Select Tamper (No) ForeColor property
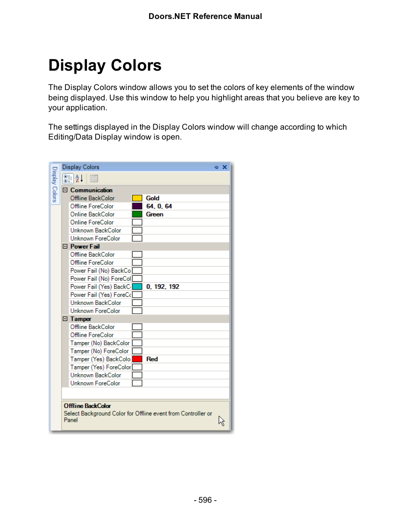 click(100, 351)
